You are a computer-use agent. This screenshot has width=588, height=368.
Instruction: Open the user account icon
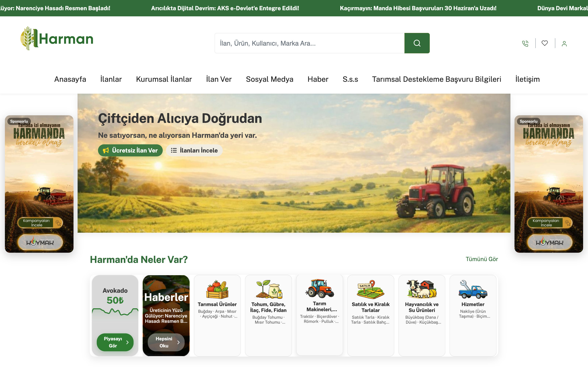564,44
